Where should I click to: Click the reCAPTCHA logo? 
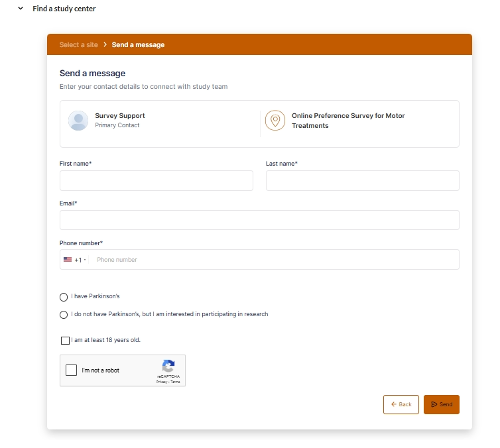[168, 366]
